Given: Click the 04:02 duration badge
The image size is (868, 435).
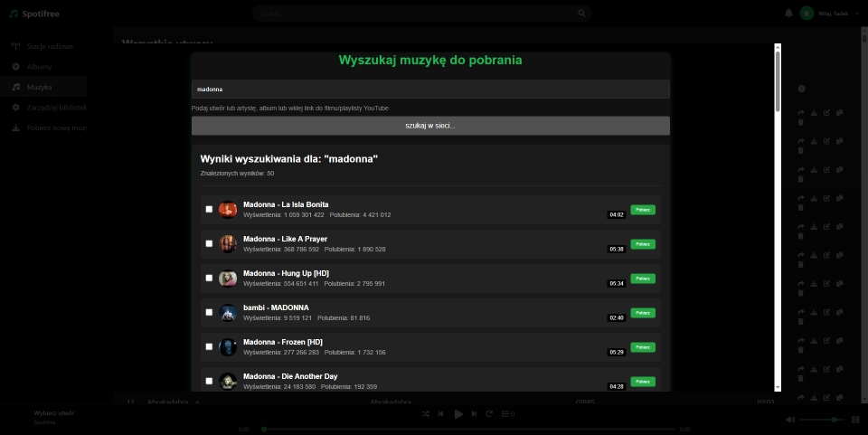Looking at the screenshot, I should click(616, 214).
